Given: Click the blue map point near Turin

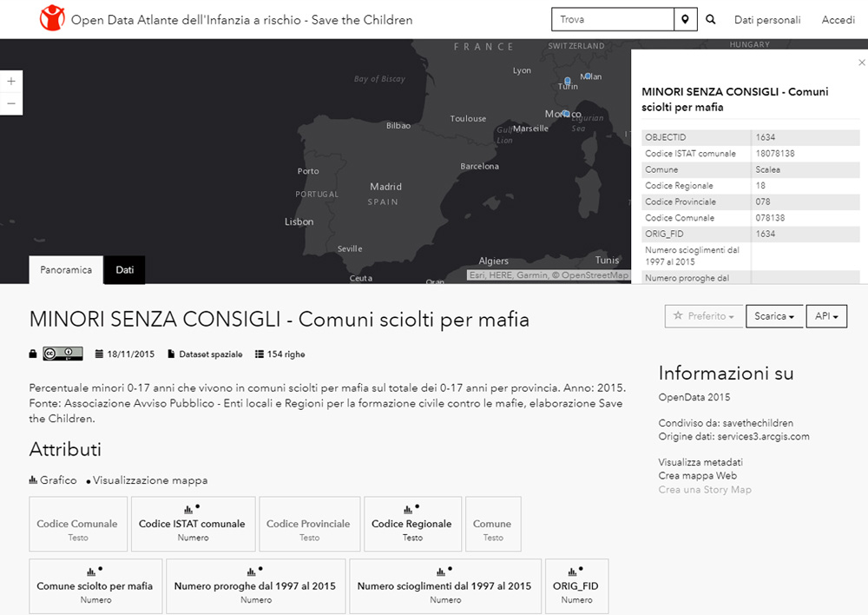Looking at the screenshot, I should pos(568,81).
